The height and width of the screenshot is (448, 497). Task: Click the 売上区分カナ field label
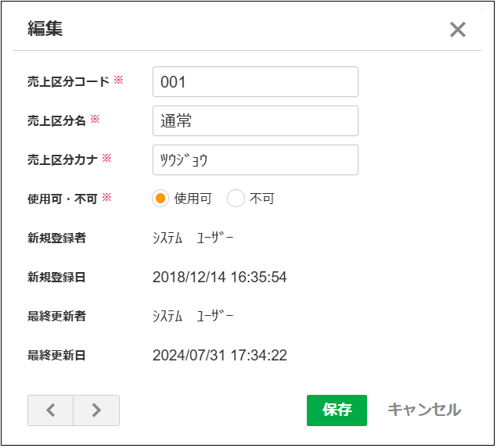[x=63, y=159]
